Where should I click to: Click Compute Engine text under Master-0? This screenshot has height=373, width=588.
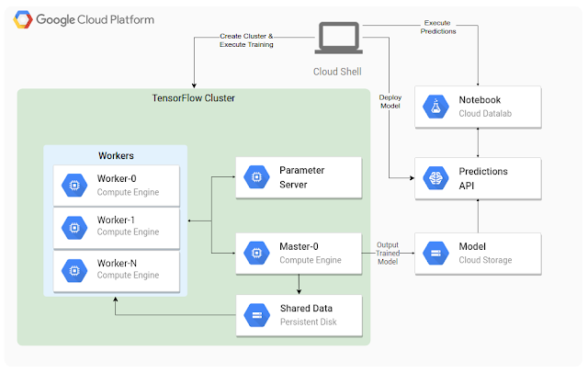(311, 260)
